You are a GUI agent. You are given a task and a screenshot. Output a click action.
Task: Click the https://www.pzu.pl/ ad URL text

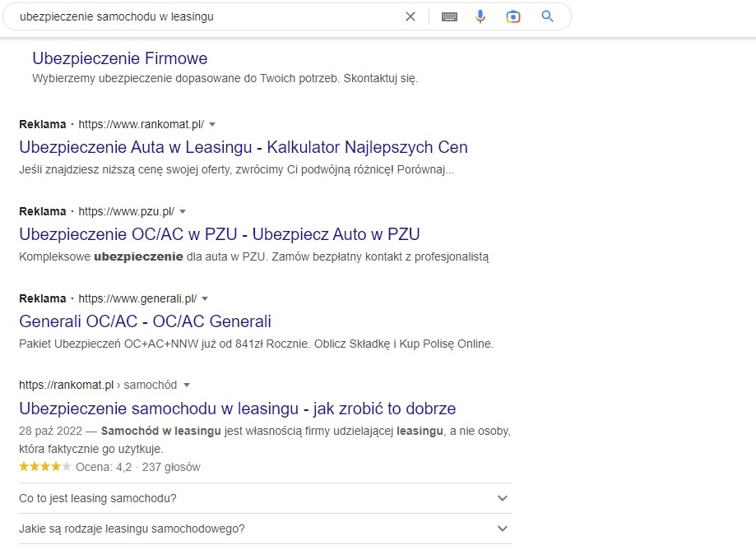point(127,211)
